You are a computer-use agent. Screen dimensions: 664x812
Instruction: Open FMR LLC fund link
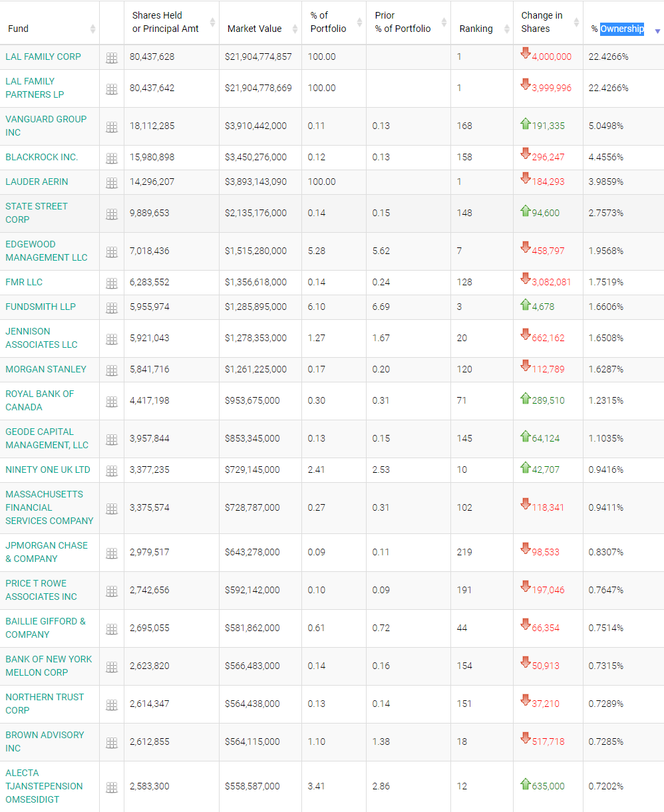point(24,282)
